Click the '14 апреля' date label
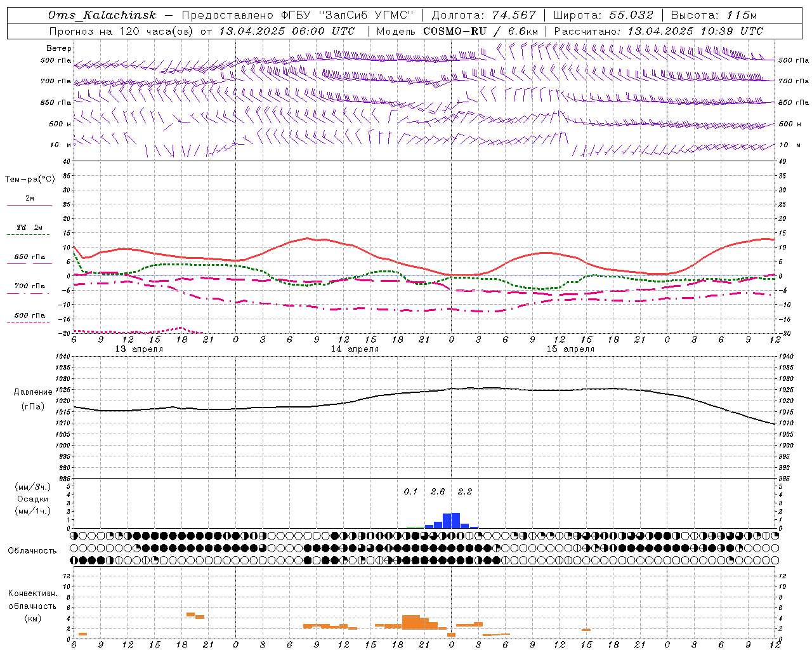Viewport: 812px width, 650px height. coord(355,349)
